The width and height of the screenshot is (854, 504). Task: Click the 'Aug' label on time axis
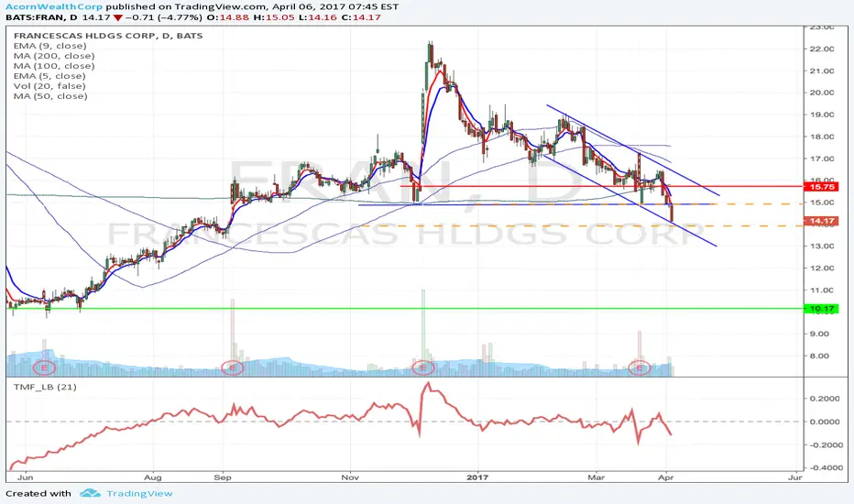153,477
